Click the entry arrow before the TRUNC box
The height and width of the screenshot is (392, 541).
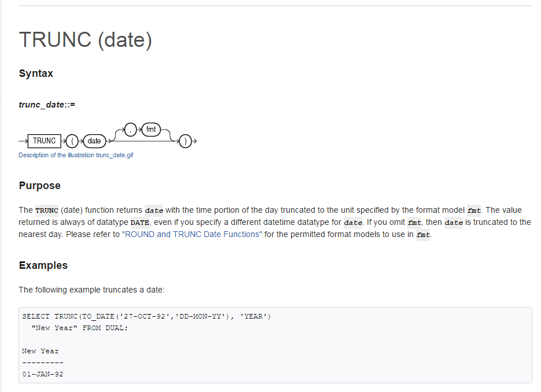pyautogui.click(x=23, y=141)
